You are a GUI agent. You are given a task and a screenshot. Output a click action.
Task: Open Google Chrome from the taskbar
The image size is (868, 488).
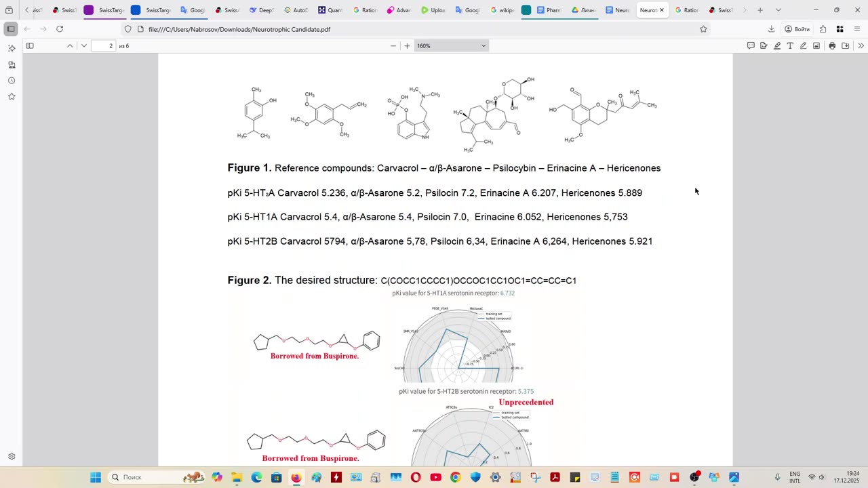tap(455, 477)
